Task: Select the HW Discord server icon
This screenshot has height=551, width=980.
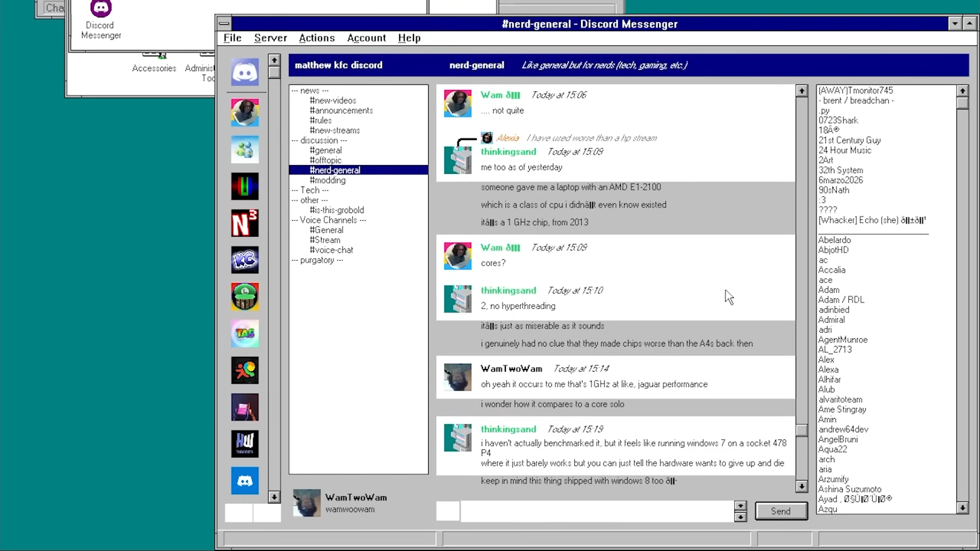Action: 244,444
